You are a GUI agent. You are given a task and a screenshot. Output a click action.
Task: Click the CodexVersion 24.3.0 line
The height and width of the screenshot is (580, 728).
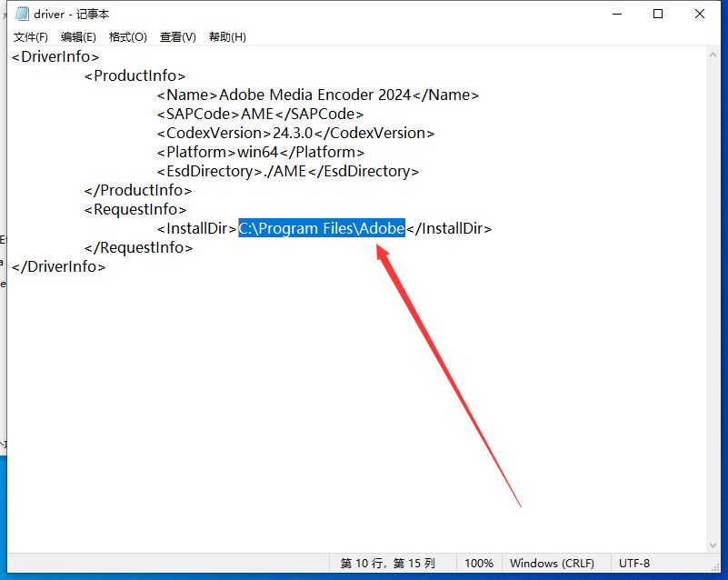(x=295, y=133)
